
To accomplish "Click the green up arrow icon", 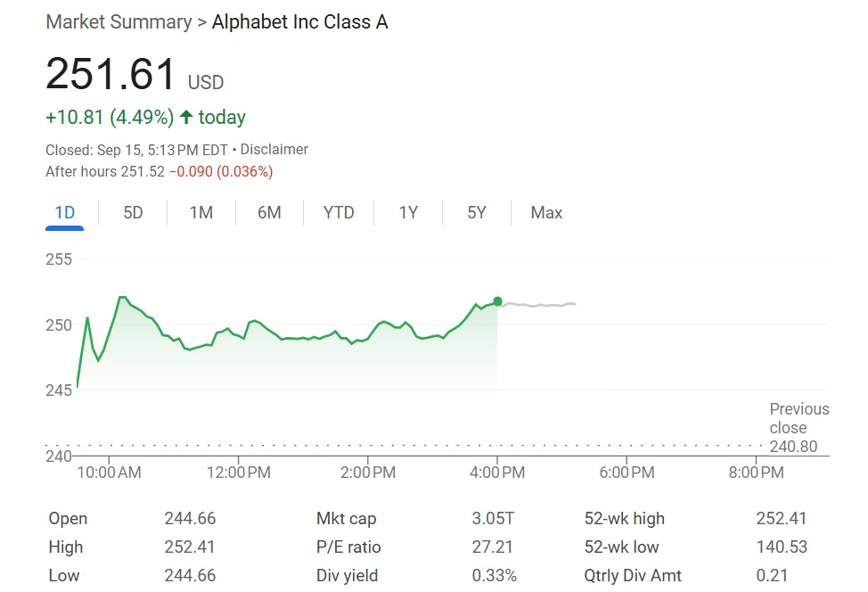I will pos(186,117).
